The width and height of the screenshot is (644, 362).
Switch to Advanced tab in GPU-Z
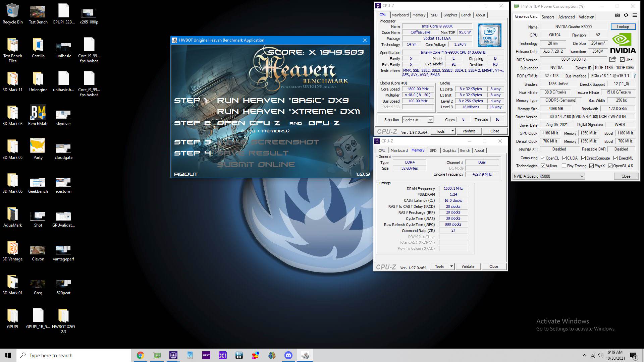pyautogui.click(x=567, y=17)
